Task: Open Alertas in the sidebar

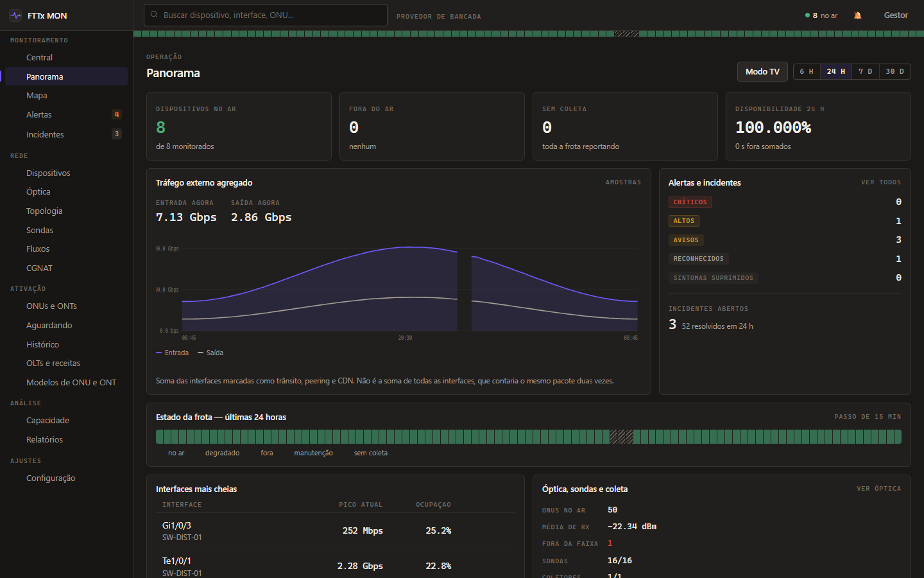Action: pyautogui.click(x=66, y=114)
